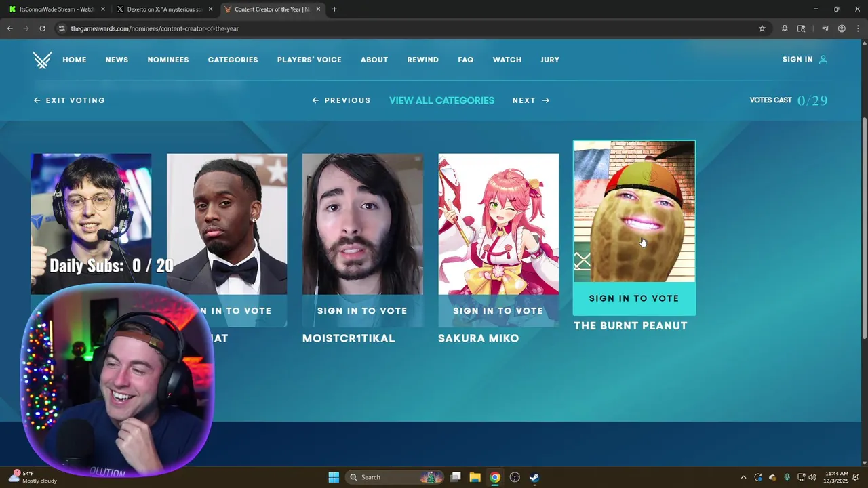This screenshot has height=488, width=868.
Task: Open the page search extension icon
Action: coord(801,28)
